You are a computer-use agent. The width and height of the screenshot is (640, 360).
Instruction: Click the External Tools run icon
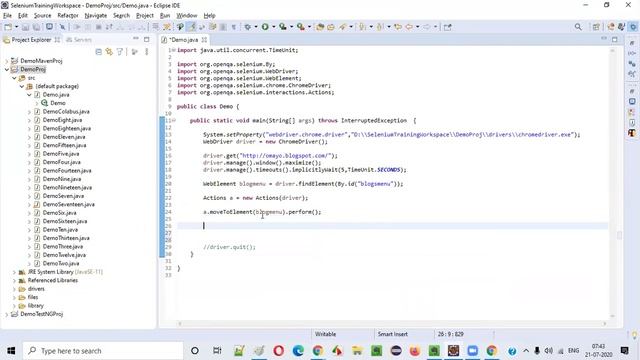point(300,27)
